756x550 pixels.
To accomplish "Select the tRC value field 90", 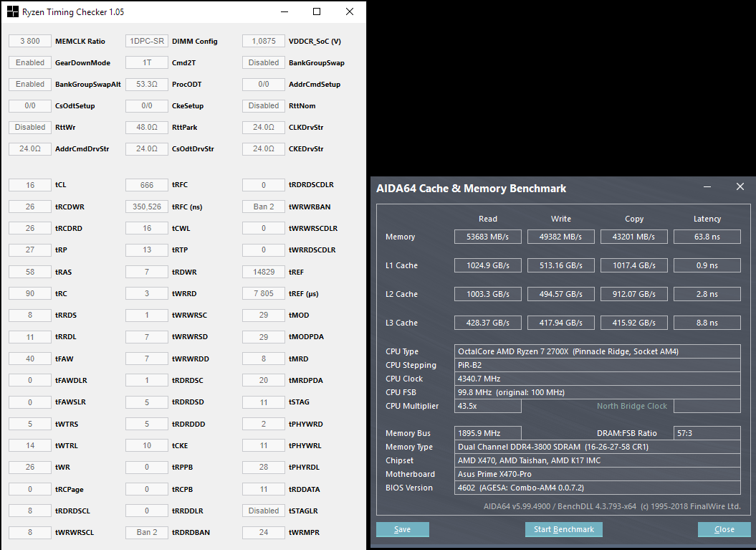I will coord(30,293).
